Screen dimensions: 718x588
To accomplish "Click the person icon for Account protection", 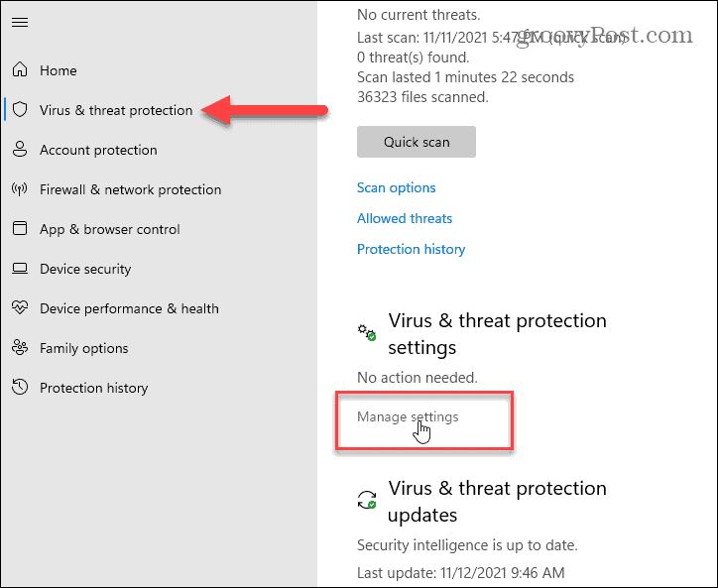I will click(20, 150).
